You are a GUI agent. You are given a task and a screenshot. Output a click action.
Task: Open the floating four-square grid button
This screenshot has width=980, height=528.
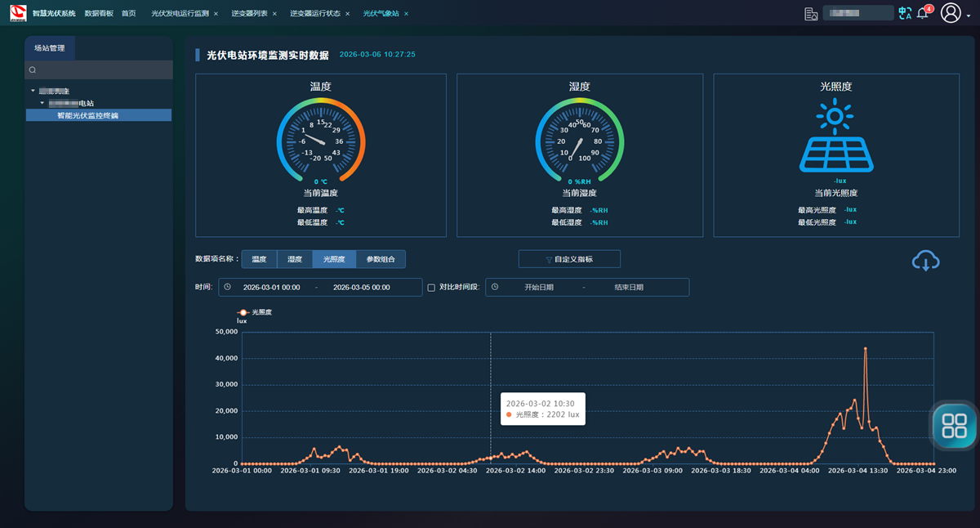954,425
